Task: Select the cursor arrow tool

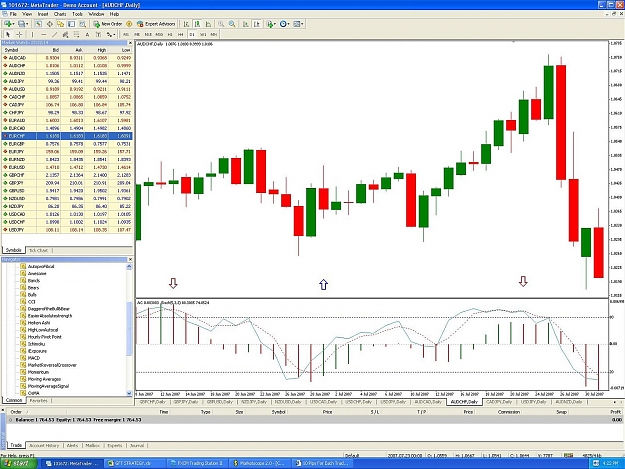Action: (x=8, y=35)
